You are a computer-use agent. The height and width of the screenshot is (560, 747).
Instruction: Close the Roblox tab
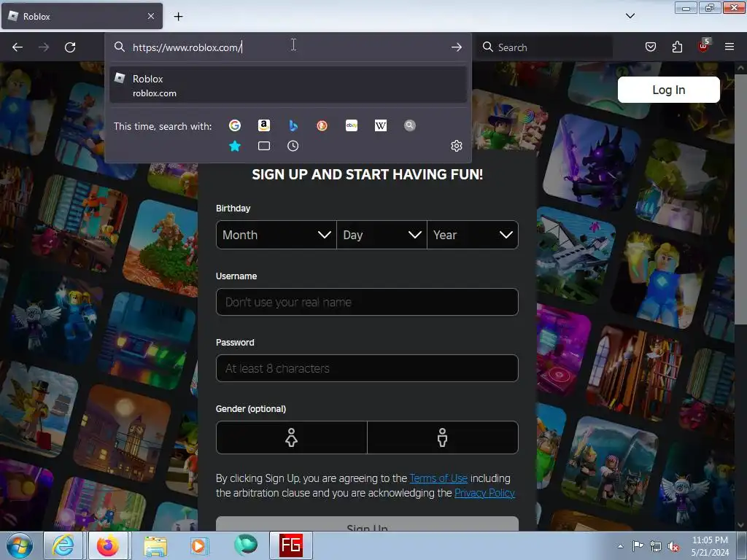150,16
